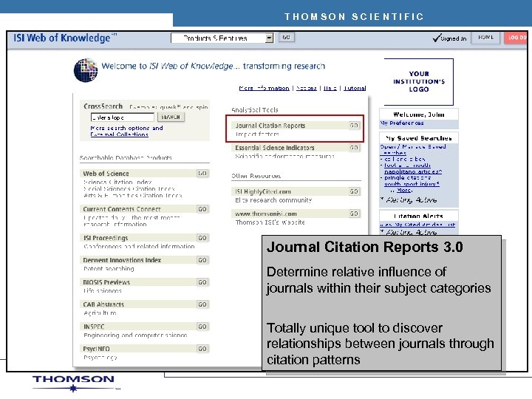The image size is (532, 399).
Task: Click the ISI Web of Knowledge title
Action: (65, 38)
